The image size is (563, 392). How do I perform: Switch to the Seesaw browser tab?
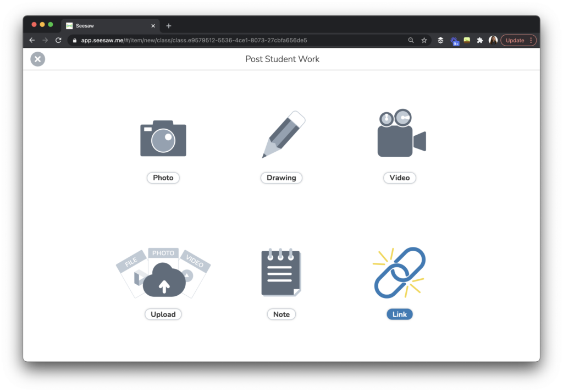point(104,25)
